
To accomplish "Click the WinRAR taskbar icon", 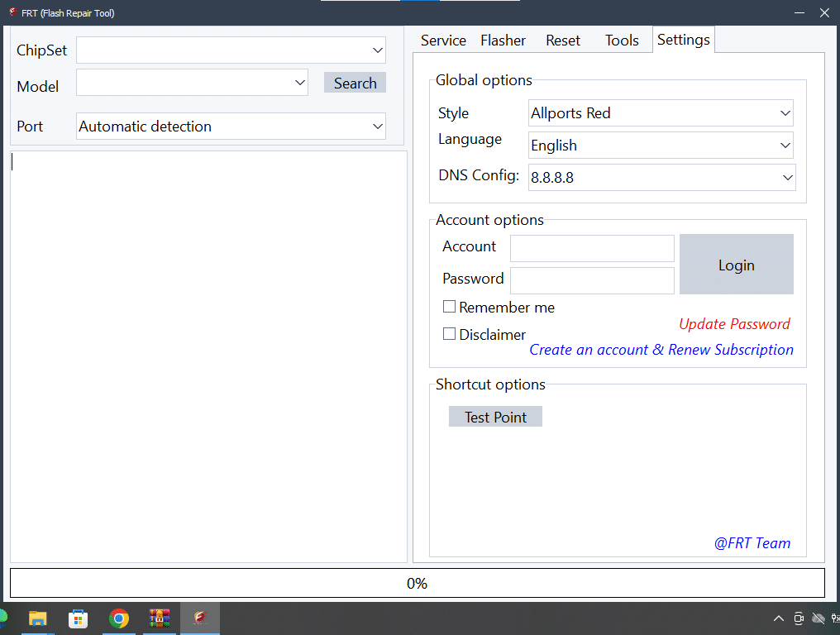I will (159, 618).
